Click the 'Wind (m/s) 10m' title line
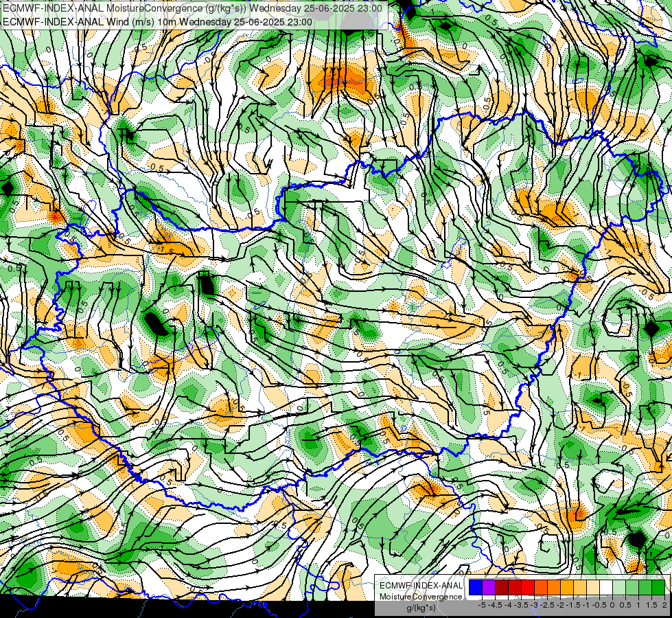This screenshot has width=672, height=618. coord(157,22)
